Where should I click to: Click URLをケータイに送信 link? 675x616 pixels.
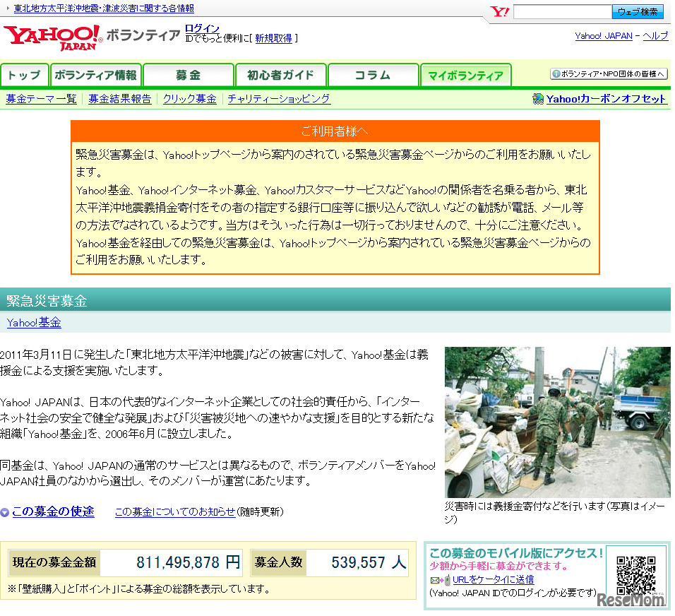pos(493,580)
